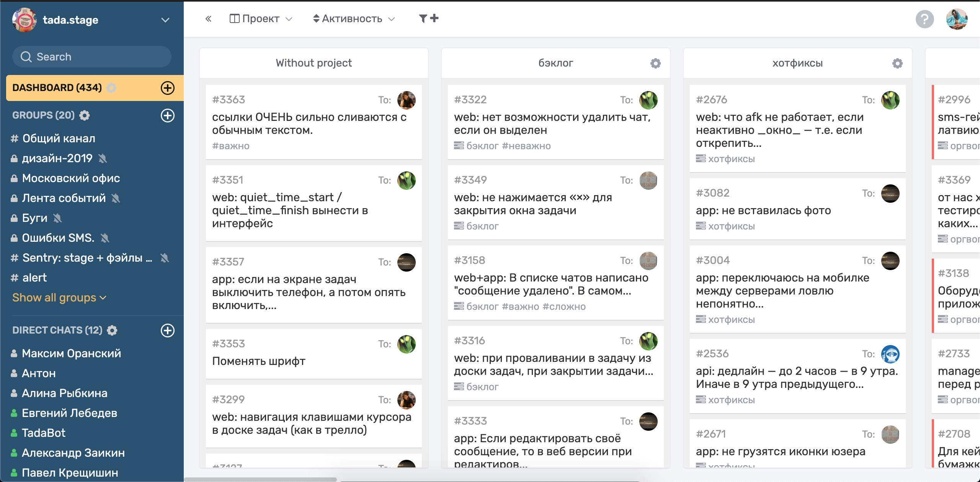Open бэклог column settings gear
Image resolution: width=980 pixels, height=482 pixels.
(655, 63)
